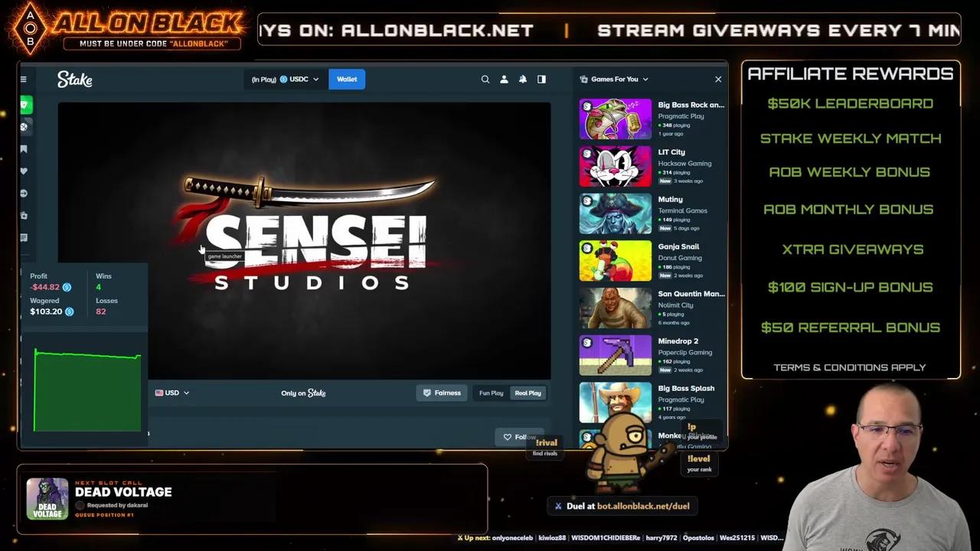
Task: Click the TERMS & CONDITIONS APPLY text
Action: pos(850,367)
